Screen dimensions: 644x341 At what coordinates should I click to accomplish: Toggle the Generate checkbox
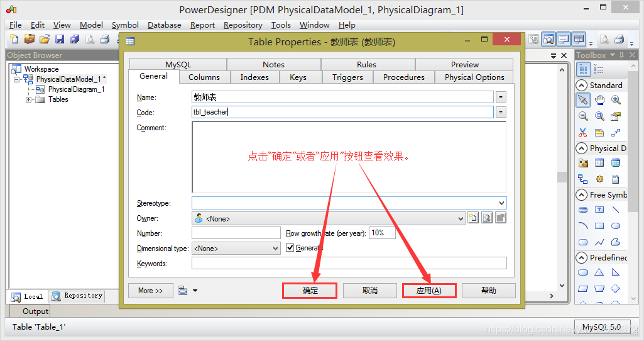[x=290, y=248]
